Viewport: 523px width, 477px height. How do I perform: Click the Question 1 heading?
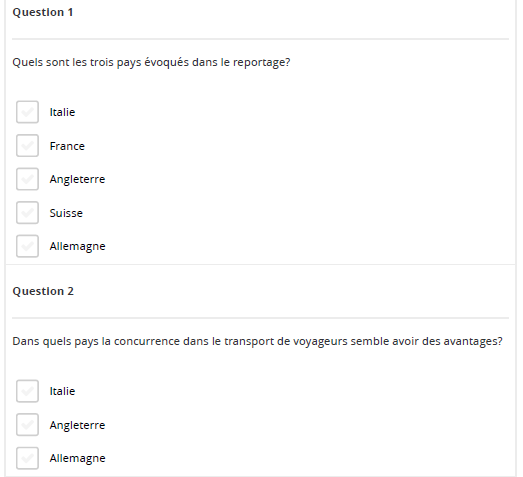coord(43,12)
